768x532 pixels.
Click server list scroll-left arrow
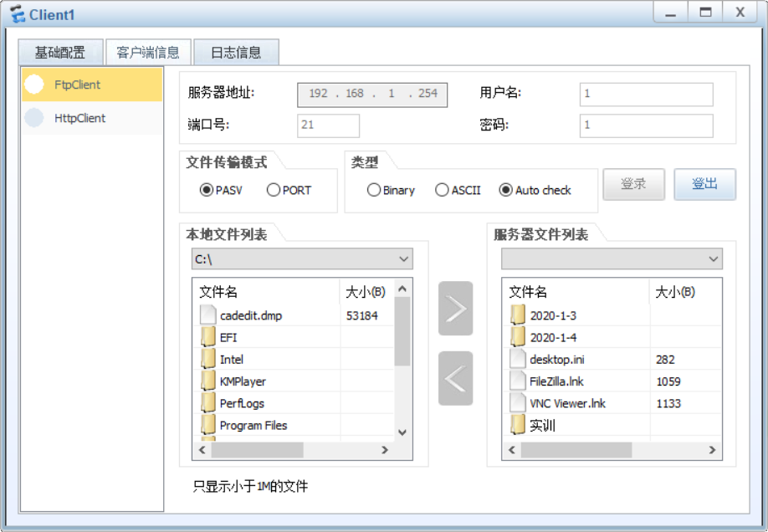point(512,450)
